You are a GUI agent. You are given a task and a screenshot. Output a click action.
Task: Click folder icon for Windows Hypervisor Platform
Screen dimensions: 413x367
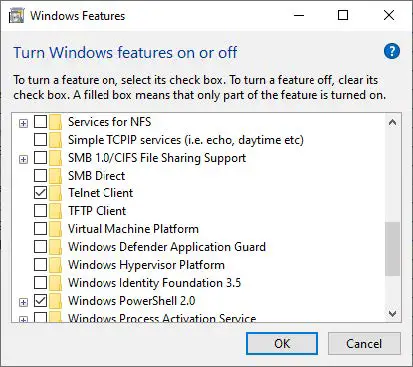(56, 265)
